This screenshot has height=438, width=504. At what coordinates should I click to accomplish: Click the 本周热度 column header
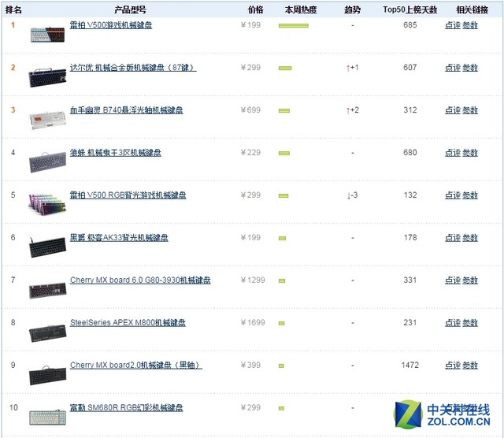tap(301, 9)
